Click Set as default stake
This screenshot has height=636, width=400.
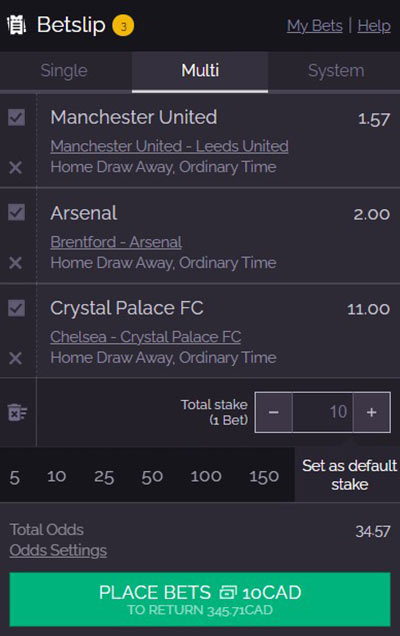(349, 475)
